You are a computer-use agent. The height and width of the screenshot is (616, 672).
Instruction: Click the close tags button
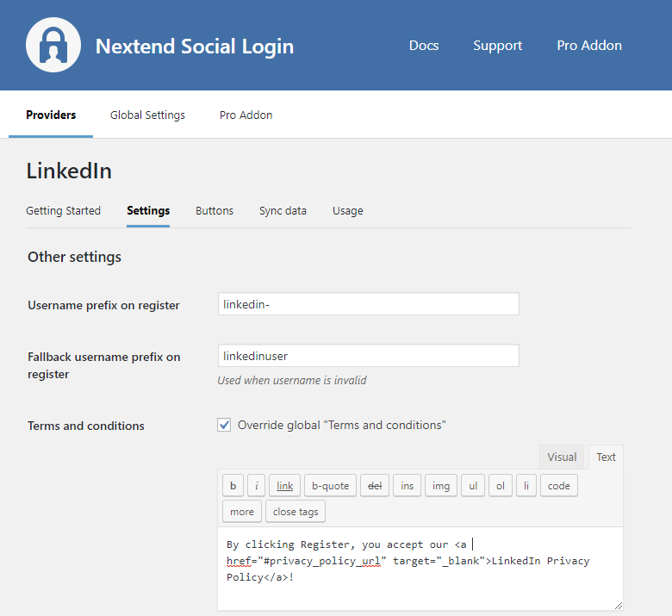296,512
